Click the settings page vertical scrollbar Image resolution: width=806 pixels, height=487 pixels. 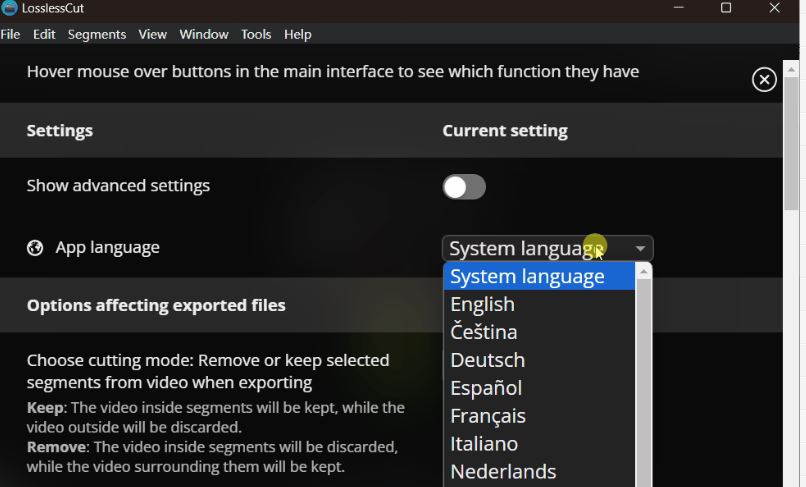point(792,130)
